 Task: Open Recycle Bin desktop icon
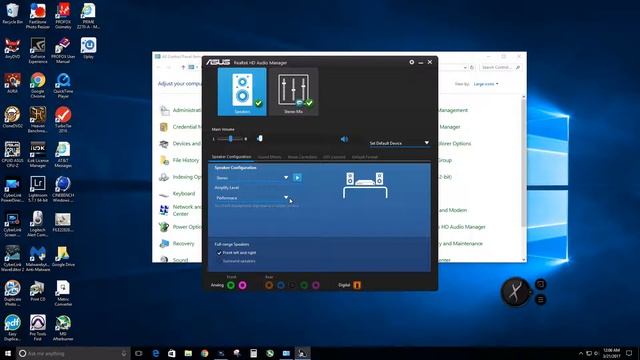click(x=12, y=13)
